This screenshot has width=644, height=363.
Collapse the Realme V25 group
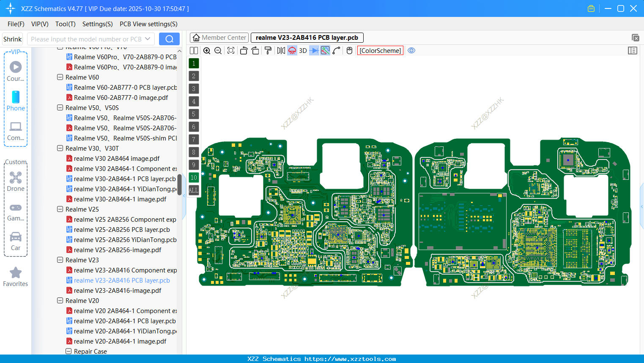pos(60,209)
